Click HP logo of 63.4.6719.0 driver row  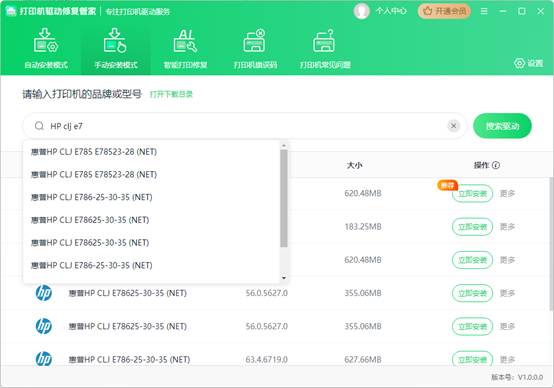coord(44,359)
